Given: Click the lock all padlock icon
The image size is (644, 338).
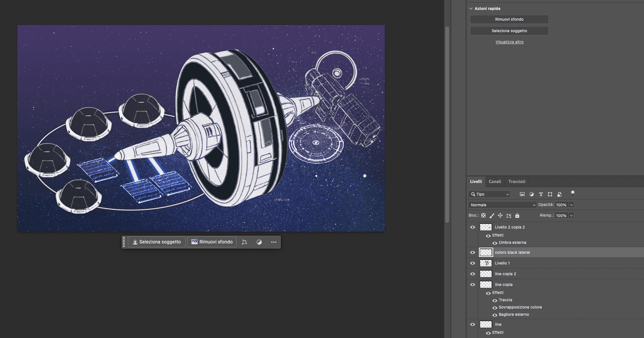Looking at the screenshot, I should coord(517,216).
